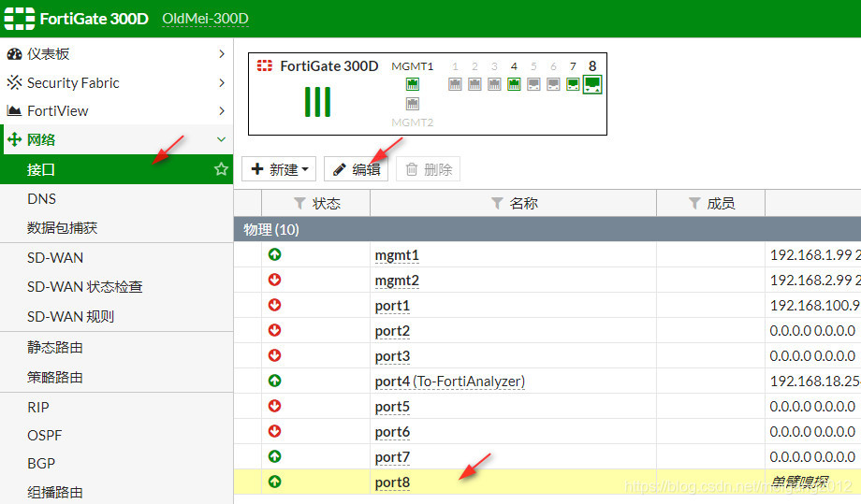Click the 网络 network cross-arrows icon
Image resolution: width=861 pixels, height=504 pixels.
(14, 139)
